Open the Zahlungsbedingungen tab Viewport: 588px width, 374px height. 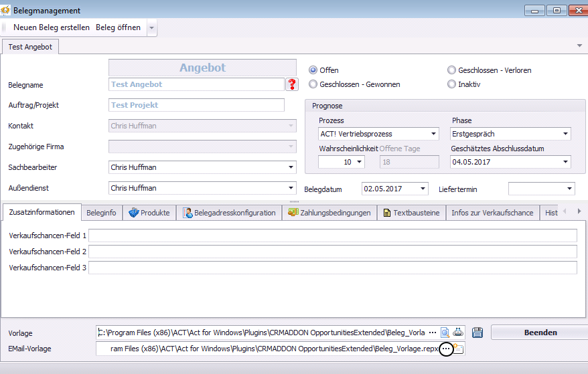tap(329, 213)
